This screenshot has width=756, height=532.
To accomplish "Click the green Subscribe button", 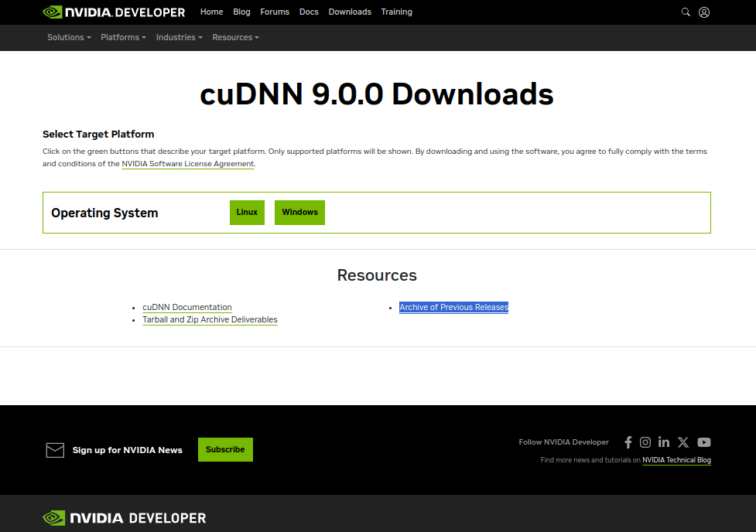I will click(x=225, y=449).
